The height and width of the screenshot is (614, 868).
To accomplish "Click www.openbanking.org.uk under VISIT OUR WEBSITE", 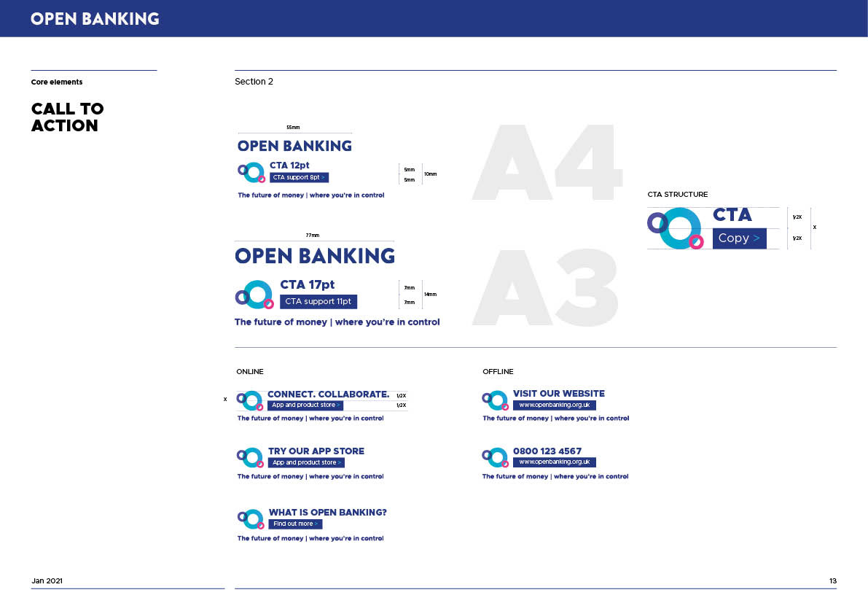I will (x=554, y=405).
